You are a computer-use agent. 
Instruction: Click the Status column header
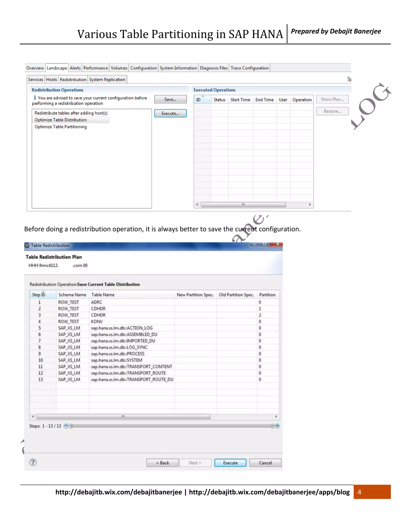[x=219, y=100]
